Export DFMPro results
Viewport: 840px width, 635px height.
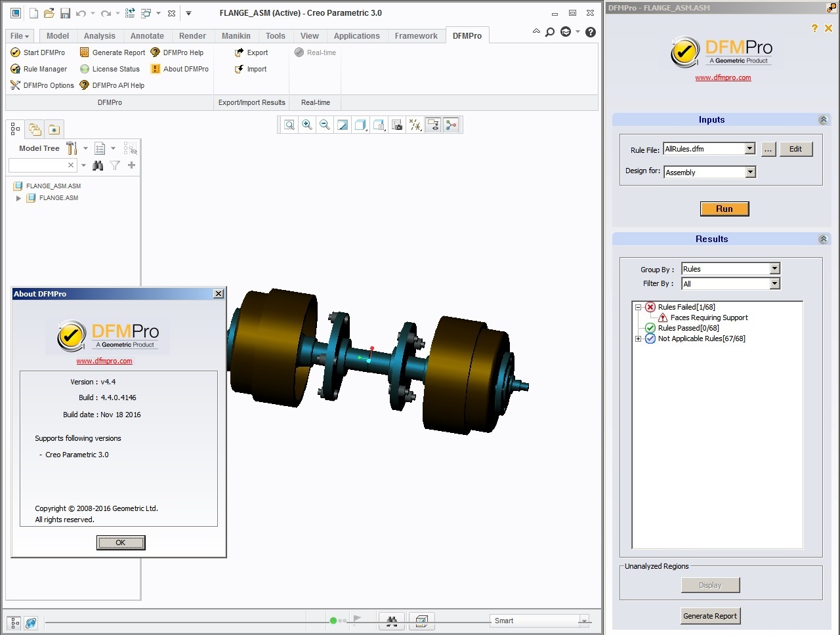[251, 52]
